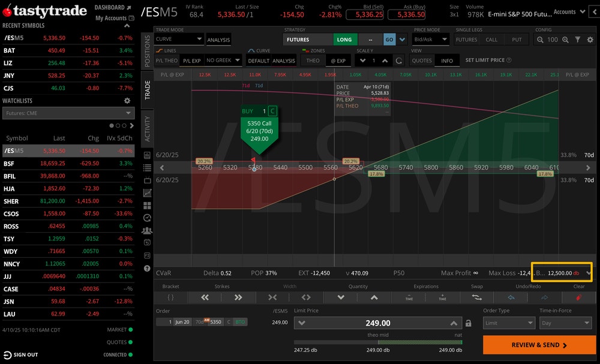Open the news sidebar icon above the list icon
Screen dimensions: 600x364
click(147, 155)
